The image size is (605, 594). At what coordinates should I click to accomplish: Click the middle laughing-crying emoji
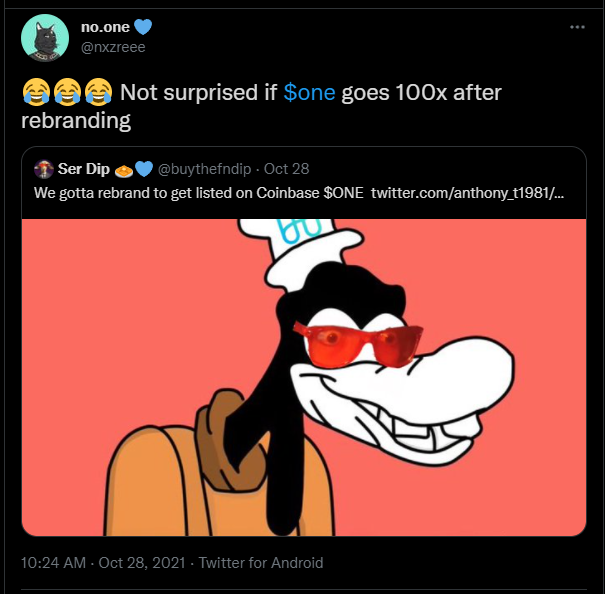[67, 94]
